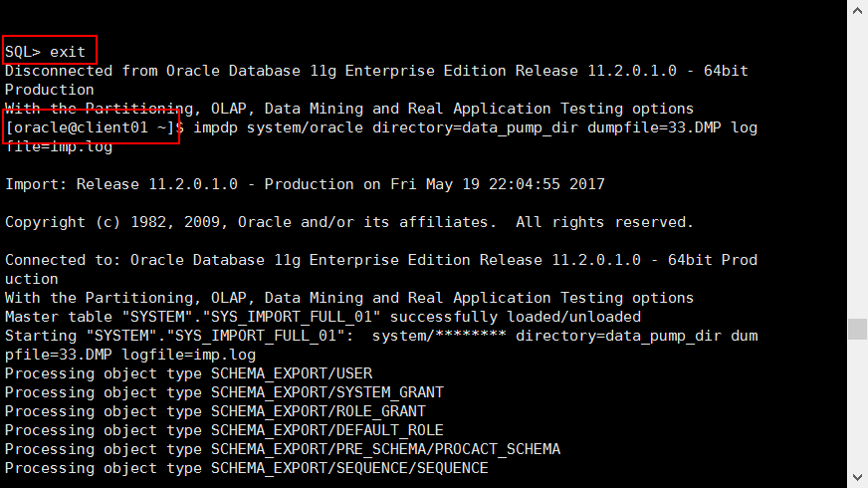Click 'Disconnected from Oracle Database 11g' line
Viewport: 868px width, 488px height.
click(x=376, y=71)
